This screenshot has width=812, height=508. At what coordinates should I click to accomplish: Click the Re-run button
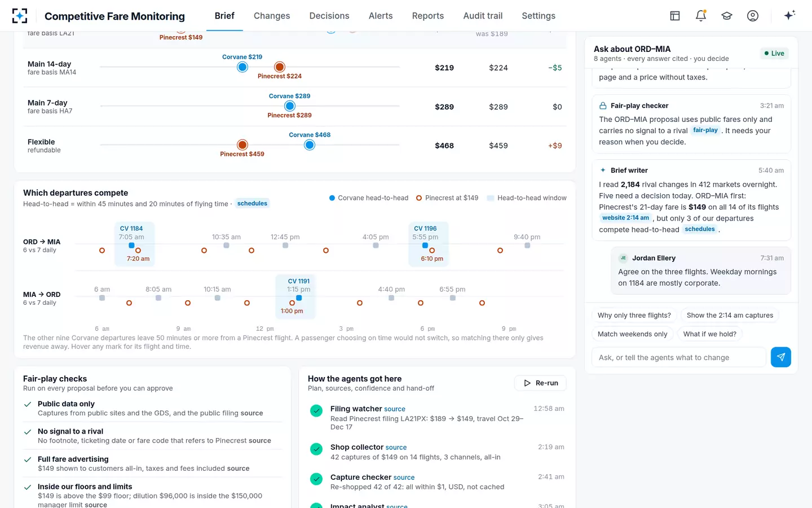point(540,383)
